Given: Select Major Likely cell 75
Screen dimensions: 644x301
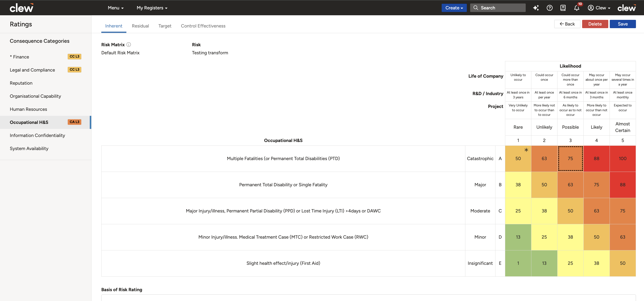Looking at the screenshot, I should [x=597, y=185].
